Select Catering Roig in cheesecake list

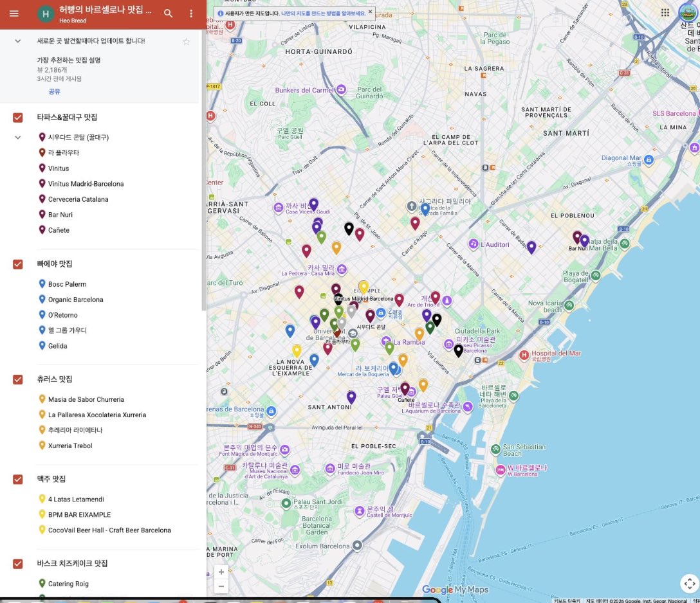(68, 584)
